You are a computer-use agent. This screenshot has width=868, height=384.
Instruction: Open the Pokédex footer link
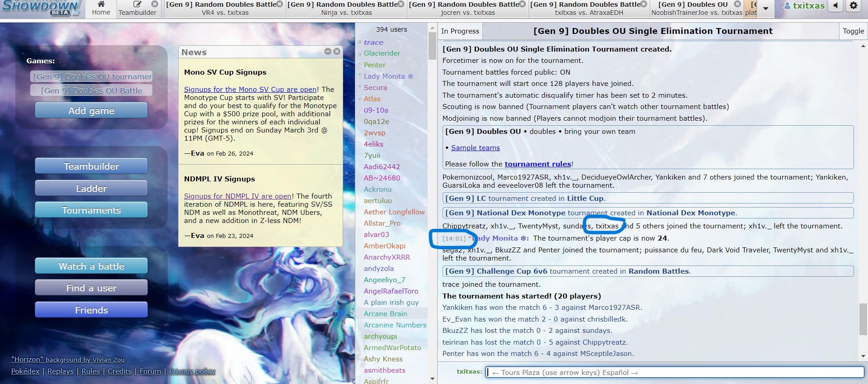point(25,371)
